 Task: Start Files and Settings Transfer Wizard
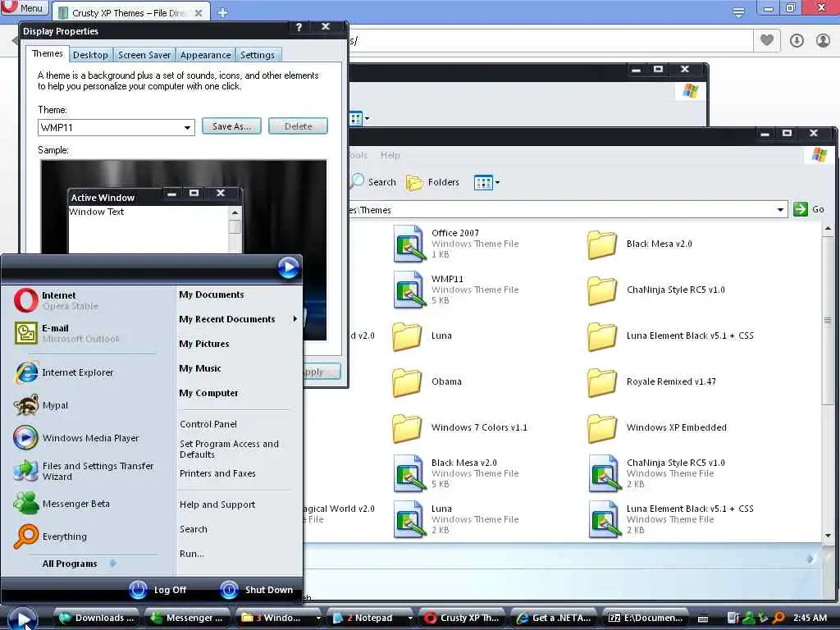point(84,471)
